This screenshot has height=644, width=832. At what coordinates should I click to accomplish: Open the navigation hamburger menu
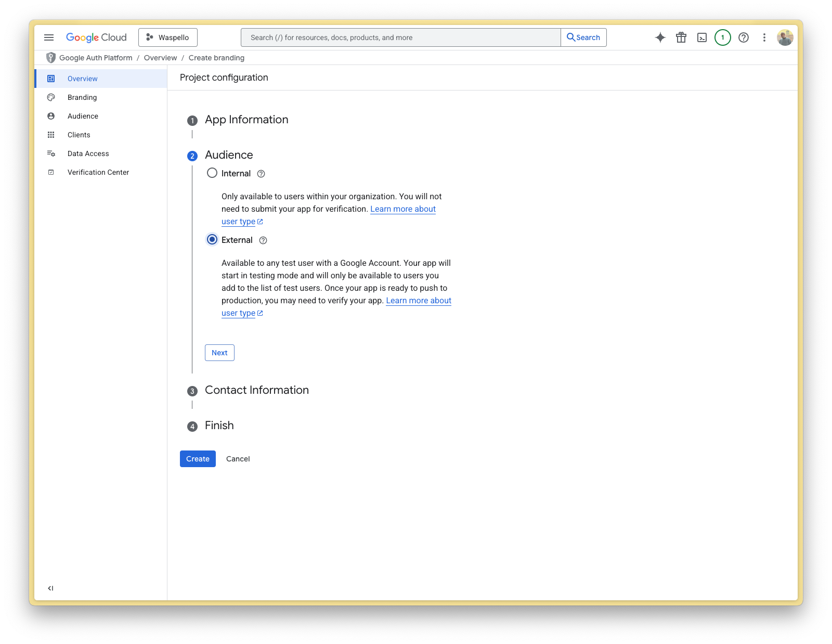pos(49,37)
